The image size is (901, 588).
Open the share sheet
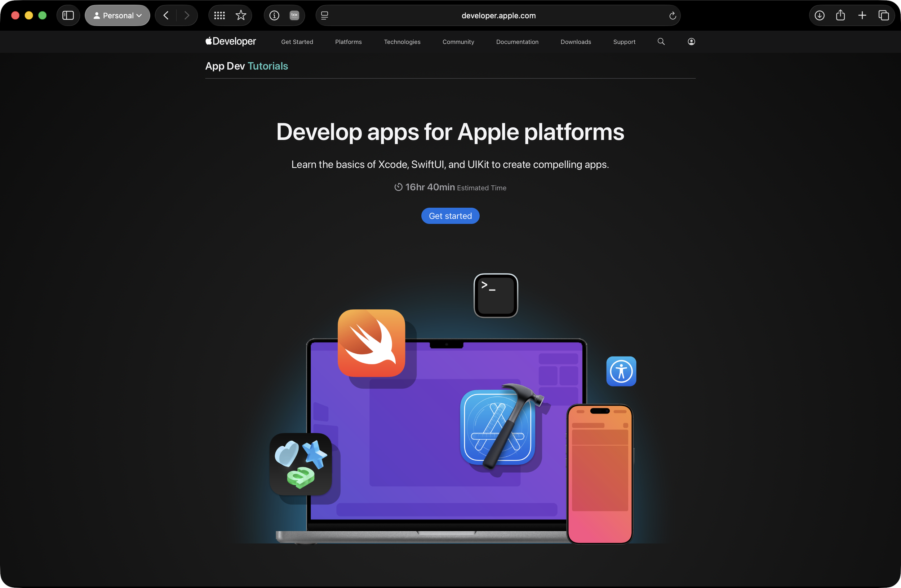[x=840, y=16]
